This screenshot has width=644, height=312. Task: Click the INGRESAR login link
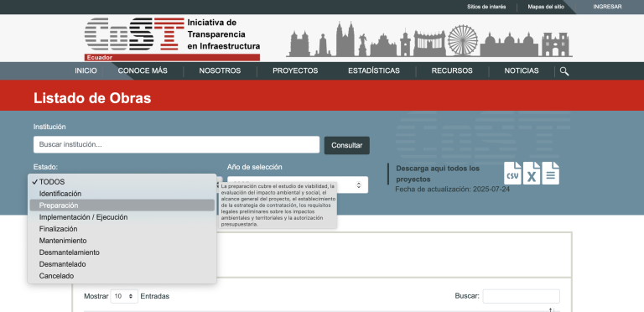pyautogui.click(x=607, y=7)
